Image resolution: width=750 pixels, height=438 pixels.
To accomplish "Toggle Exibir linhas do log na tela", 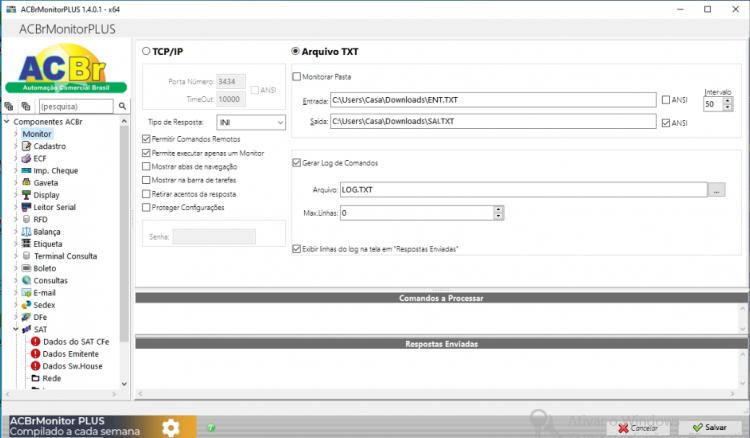I will pos(297,249).
